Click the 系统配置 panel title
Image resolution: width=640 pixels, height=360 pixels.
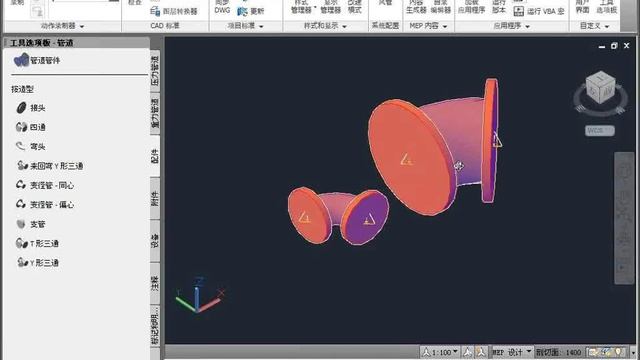tap(385, 26)
